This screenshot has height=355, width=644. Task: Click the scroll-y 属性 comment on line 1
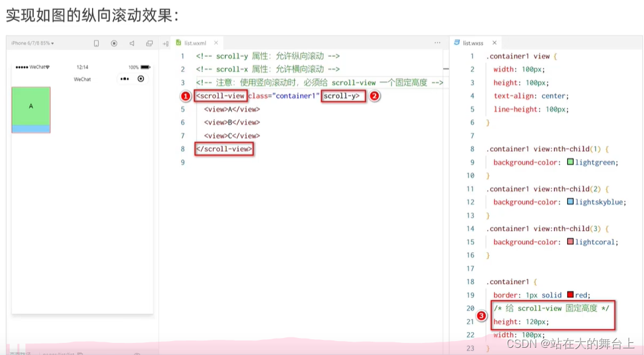click(x=268, y=56)
